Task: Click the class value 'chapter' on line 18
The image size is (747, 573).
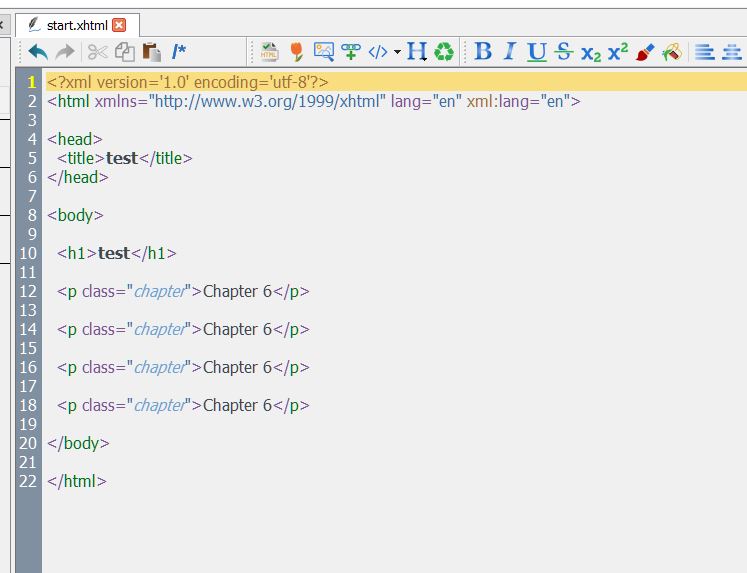Action: (159, 406)
